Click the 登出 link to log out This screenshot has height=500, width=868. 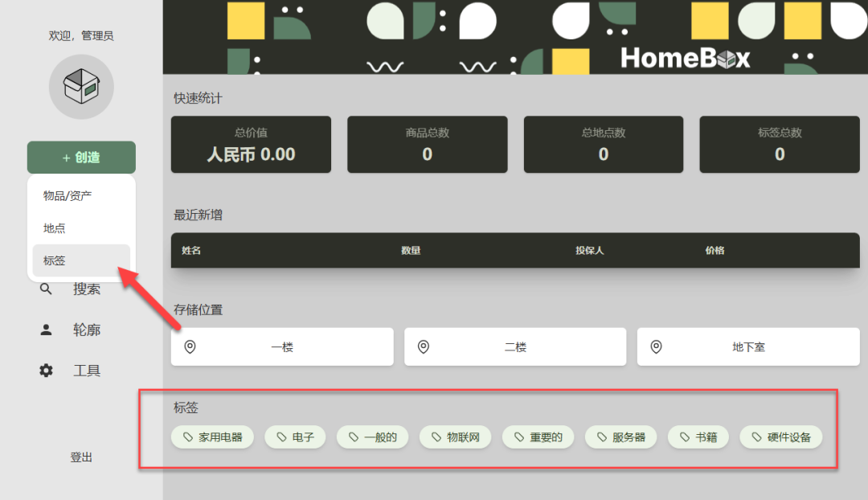[80, 457]
